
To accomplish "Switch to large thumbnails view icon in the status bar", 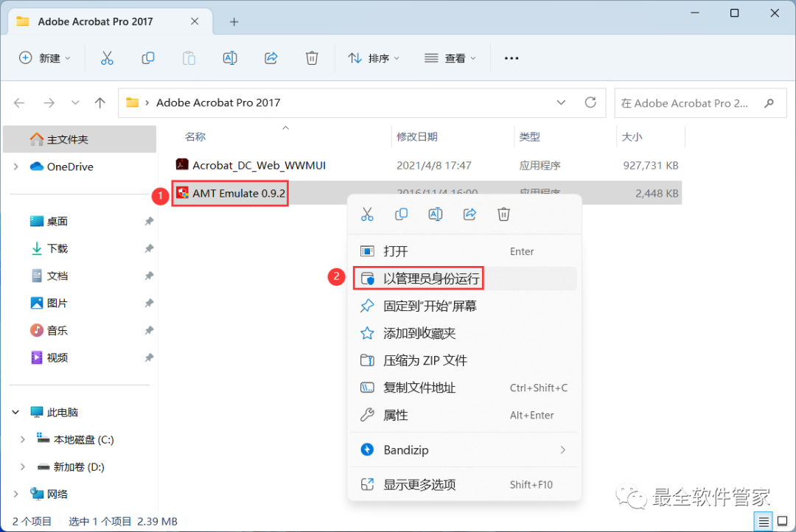I will coord(782,522).
